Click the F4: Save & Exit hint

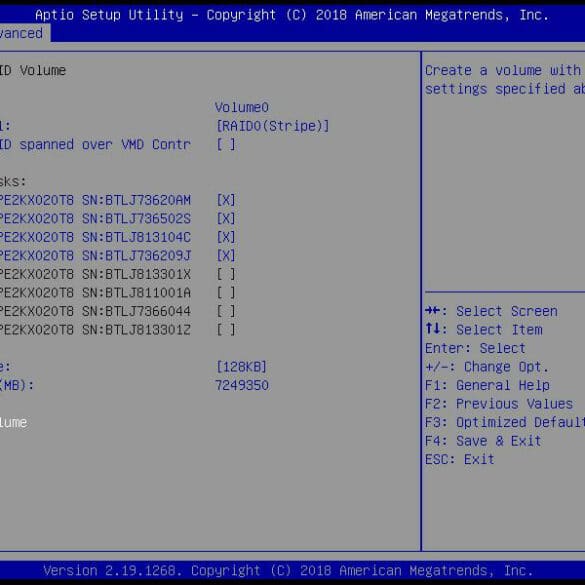(x=483, y=441)
